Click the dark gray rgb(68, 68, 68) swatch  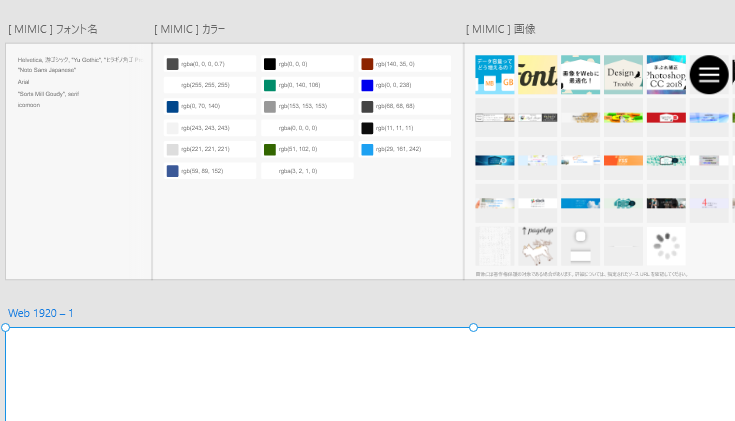coord(367,106)
